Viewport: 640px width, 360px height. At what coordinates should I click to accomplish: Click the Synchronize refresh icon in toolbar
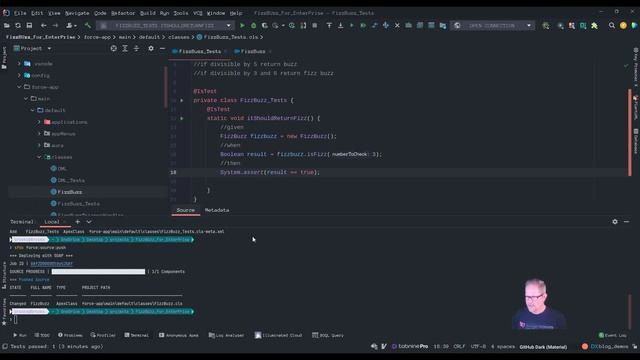tap(18, 25)
